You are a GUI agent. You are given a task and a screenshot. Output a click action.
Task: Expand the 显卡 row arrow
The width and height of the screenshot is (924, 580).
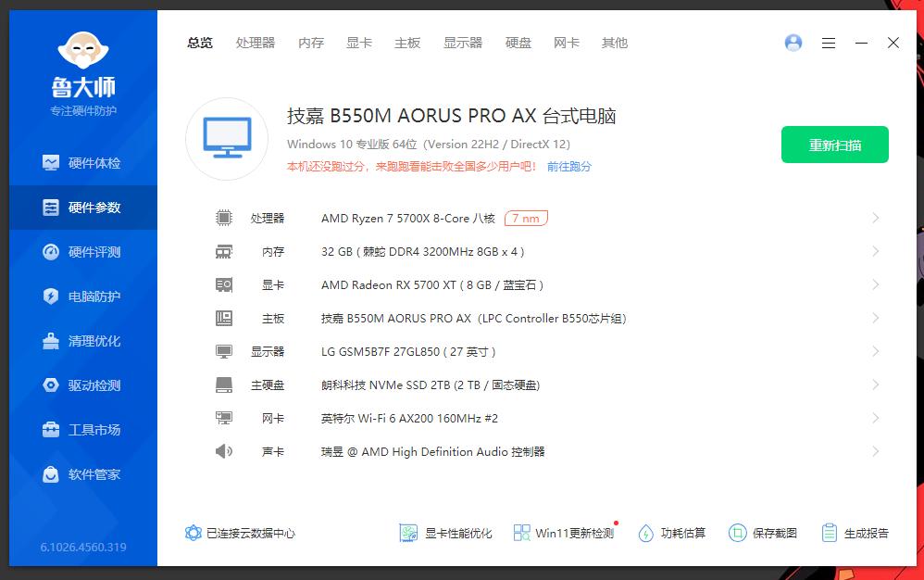pyautogui.click(x=876, y=284)
